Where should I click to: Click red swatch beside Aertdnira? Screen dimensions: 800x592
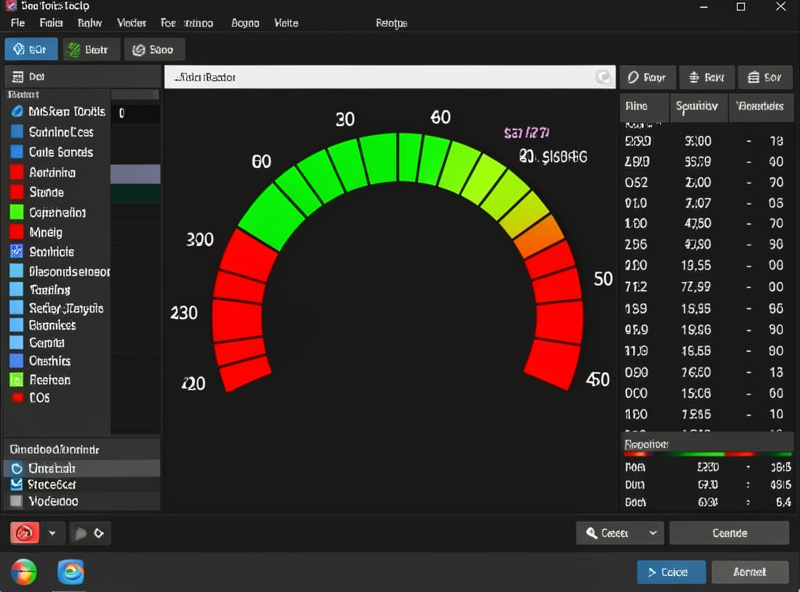click(17, 172)
